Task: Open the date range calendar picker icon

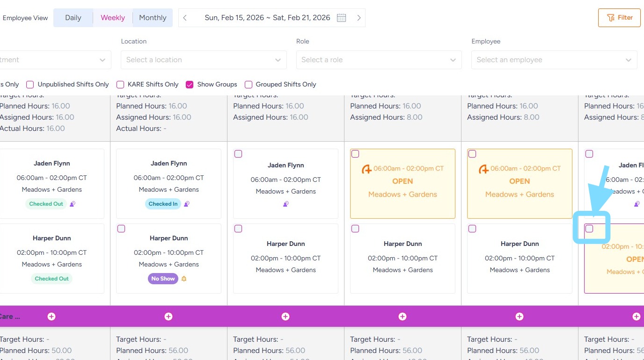Action: tap(342, 18)
